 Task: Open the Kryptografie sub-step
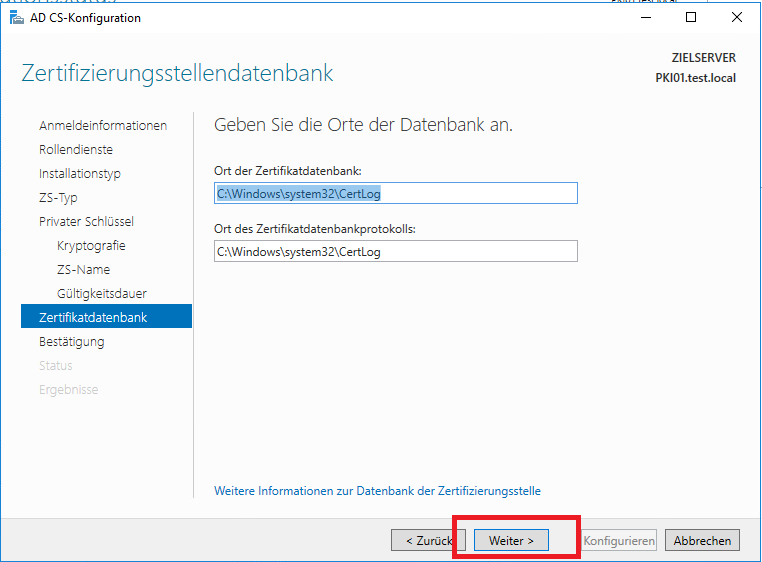click(91, 245)
